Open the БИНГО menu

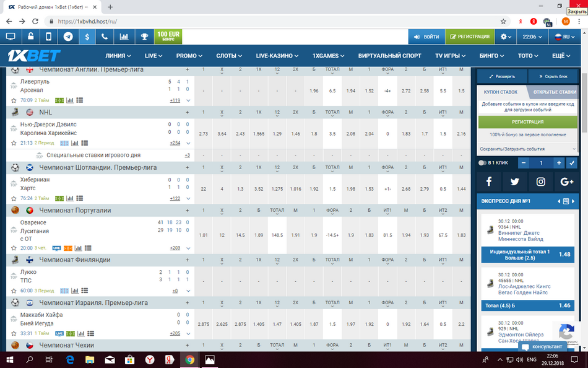(x=491, y=56)
